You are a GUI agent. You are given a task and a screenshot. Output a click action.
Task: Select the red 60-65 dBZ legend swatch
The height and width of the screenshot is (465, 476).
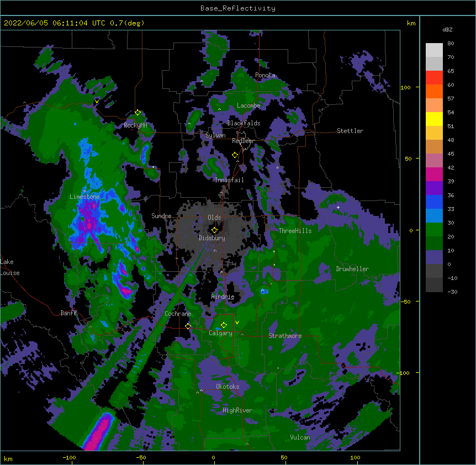[x=434, y=78]
